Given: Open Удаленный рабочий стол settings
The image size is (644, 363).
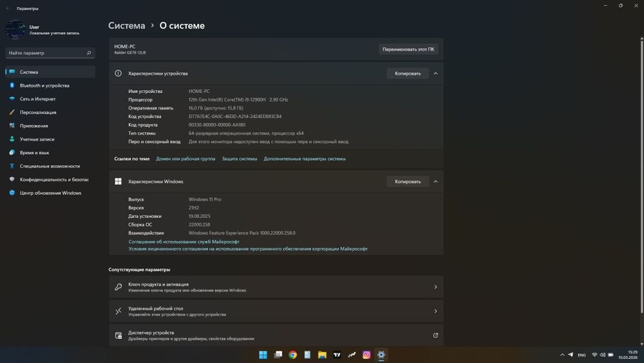Looking at the screenshot, I should point(276,311).
